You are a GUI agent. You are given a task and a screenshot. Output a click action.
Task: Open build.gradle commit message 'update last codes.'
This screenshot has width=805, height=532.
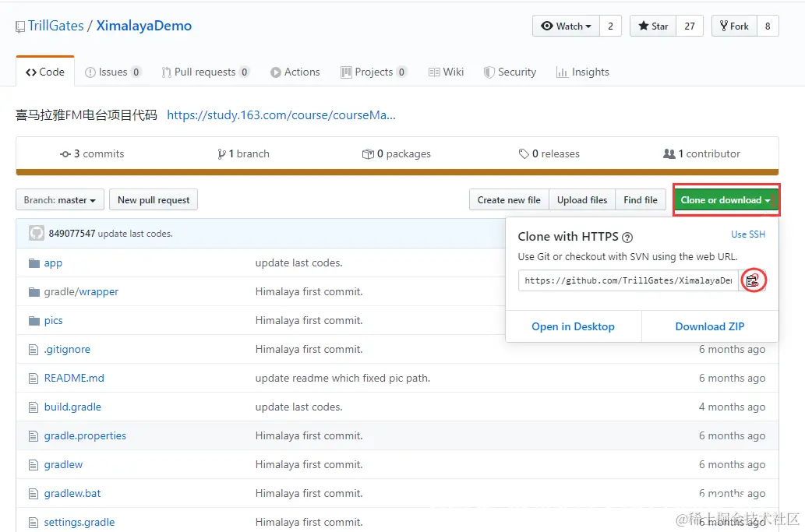coord(298,407)
